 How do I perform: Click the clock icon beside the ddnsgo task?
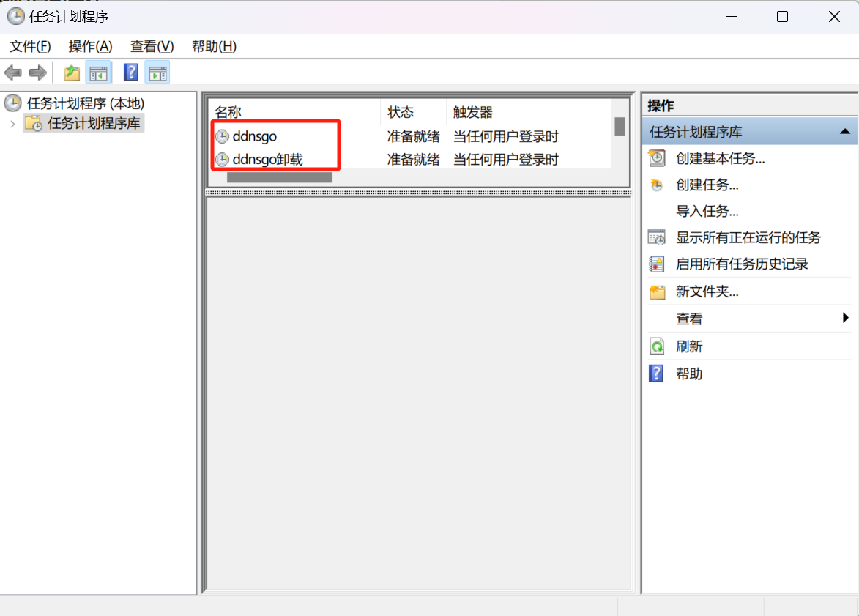click(x=222, y=136)
